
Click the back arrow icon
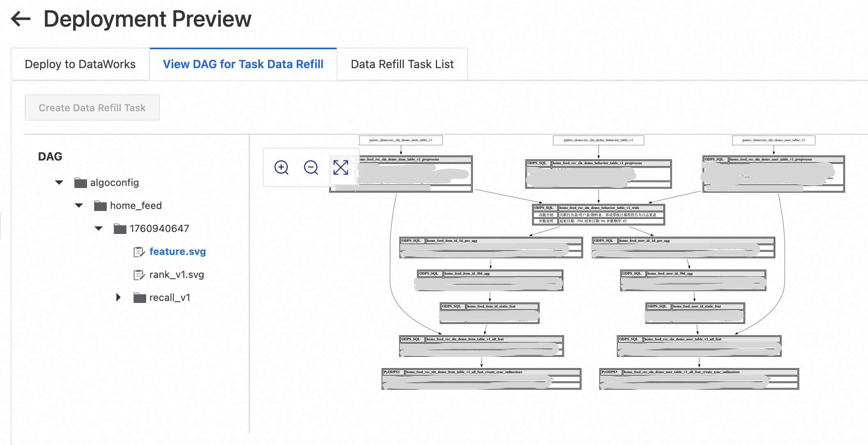click(21, 19)
